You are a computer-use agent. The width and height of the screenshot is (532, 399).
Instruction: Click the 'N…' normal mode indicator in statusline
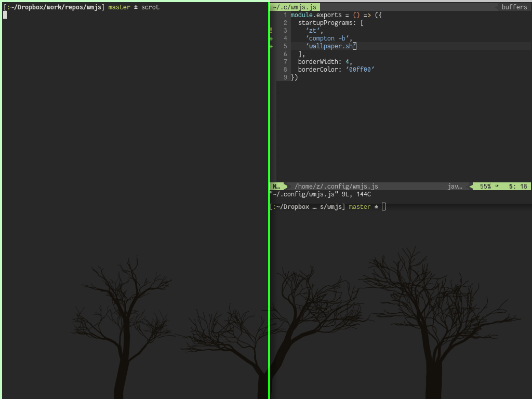coord(276,187)
